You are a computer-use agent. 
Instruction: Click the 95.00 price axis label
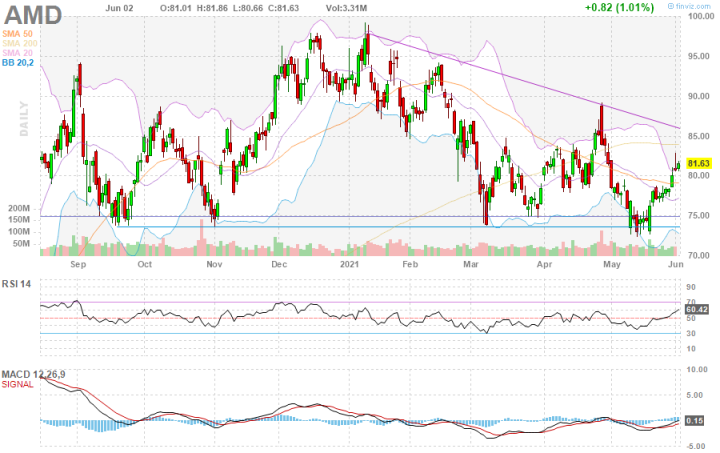698,56
